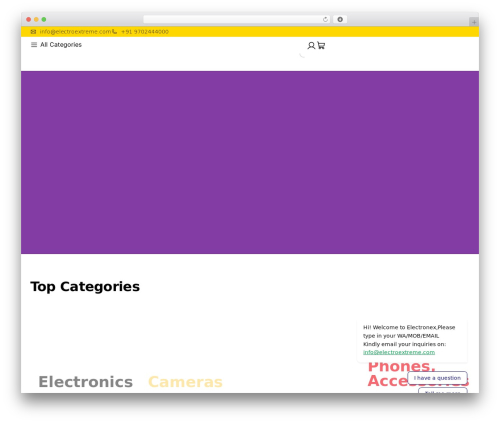Open the shopping cart icon
The height and width of the screenshot is (423, 500).
click(x=321, y=45)
